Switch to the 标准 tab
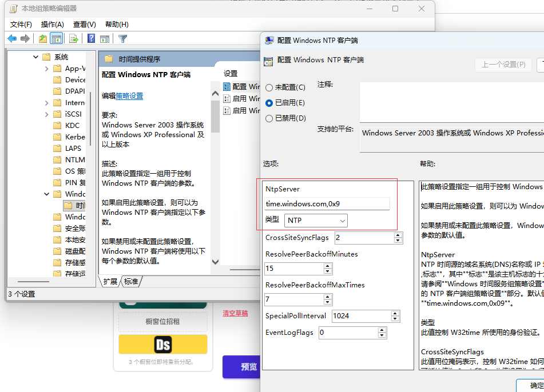Viewport: 544px width, 392px height. [x=131, y=282]
